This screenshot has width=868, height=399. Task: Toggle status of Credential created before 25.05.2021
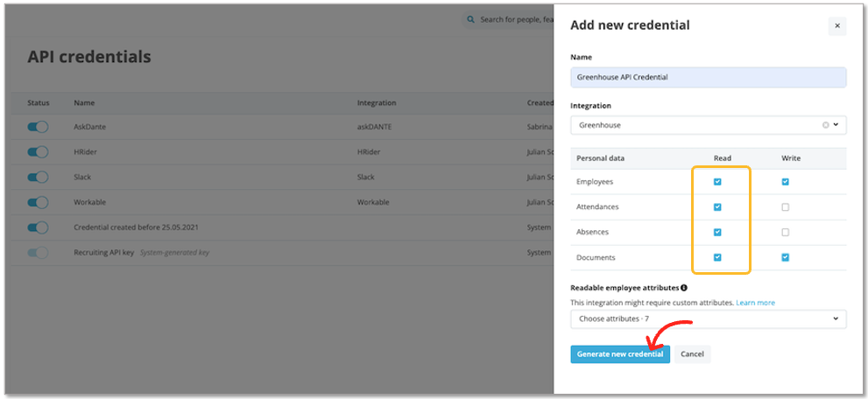coord(38,227)
